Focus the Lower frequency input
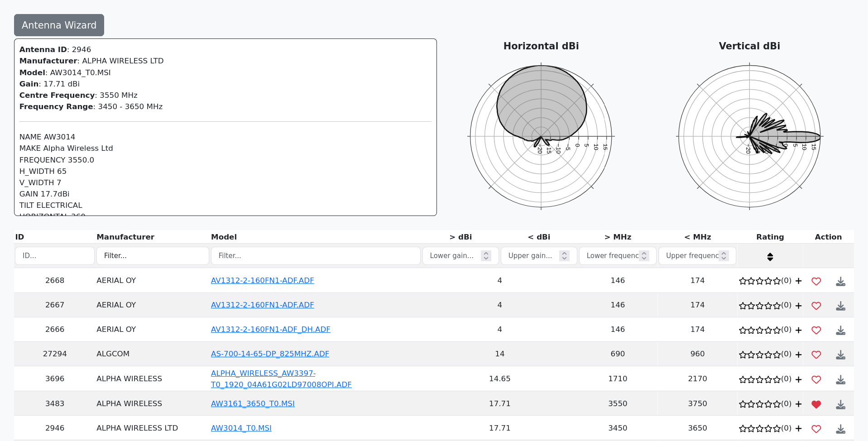The image size is (868, 441). [618, 256]
